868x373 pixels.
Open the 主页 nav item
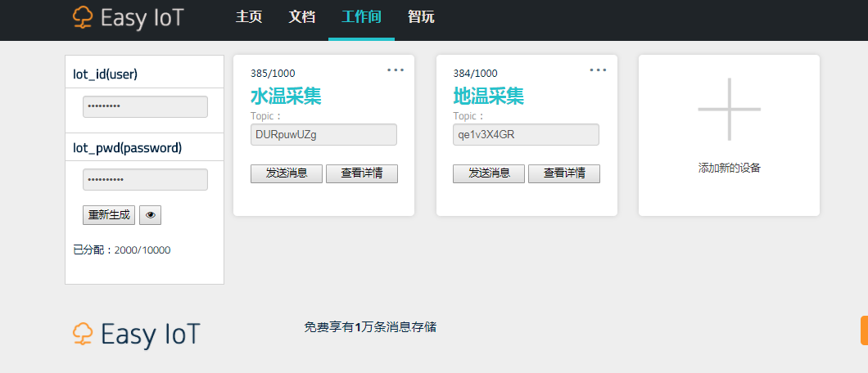coord(249,16)
